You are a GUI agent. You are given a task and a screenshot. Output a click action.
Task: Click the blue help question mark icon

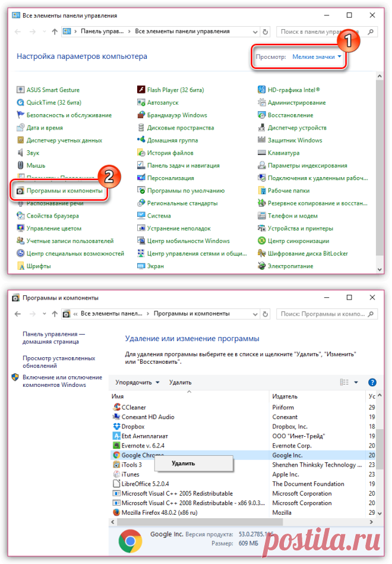point(372,382)
